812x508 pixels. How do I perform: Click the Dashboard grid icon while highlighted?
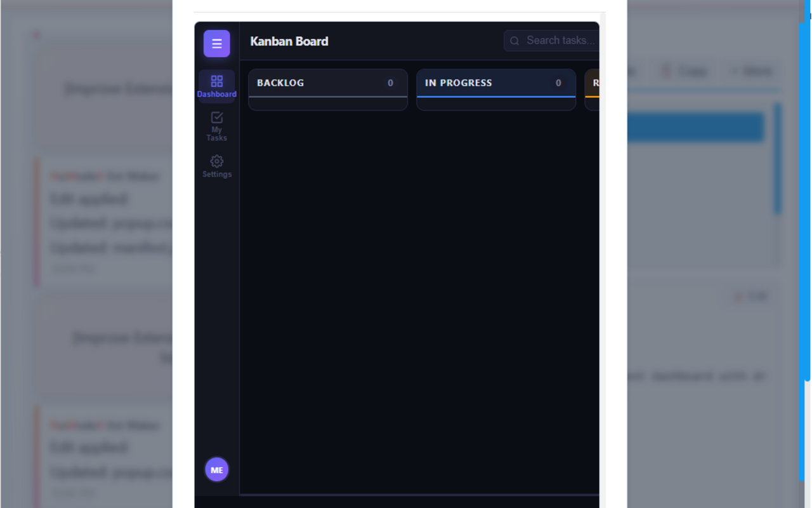coord(216,81)
